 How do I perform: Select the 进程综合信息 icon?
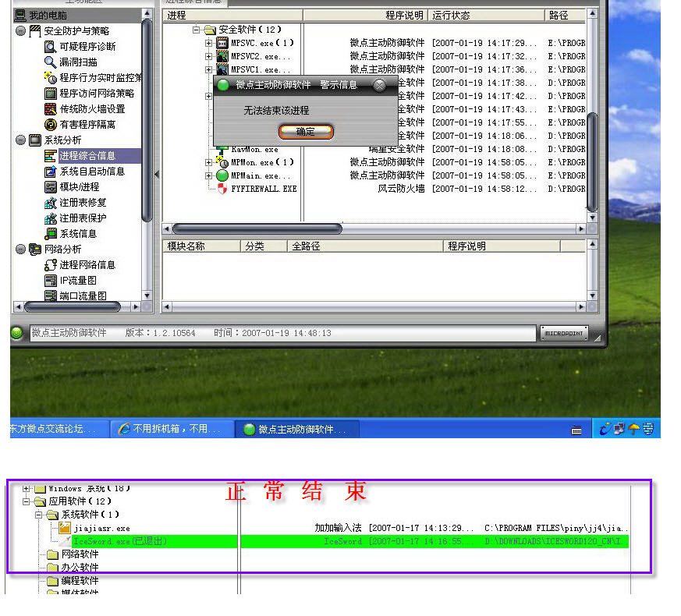coord(51,156)
